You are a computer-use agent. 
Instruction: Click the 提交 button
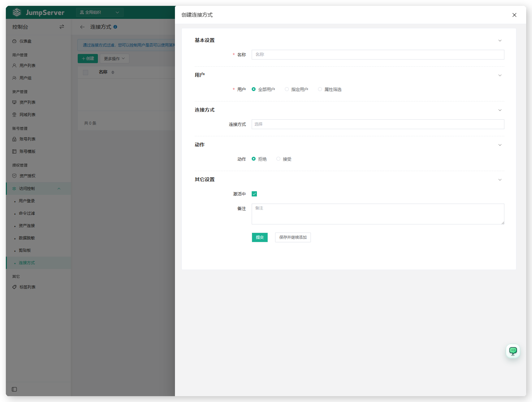(x=260, y=237)
